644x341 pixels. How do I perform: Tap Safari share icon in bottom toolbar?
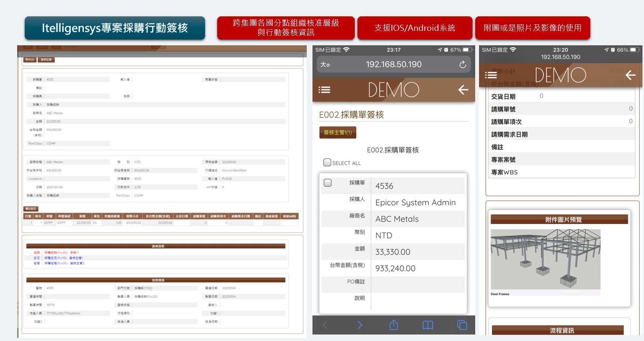click(x=394, y=325)
